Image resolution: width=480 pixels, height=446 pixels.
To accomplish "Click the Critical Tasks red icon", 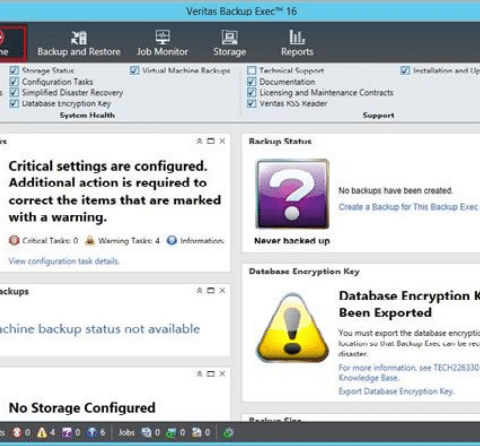I will coord(14,240).
